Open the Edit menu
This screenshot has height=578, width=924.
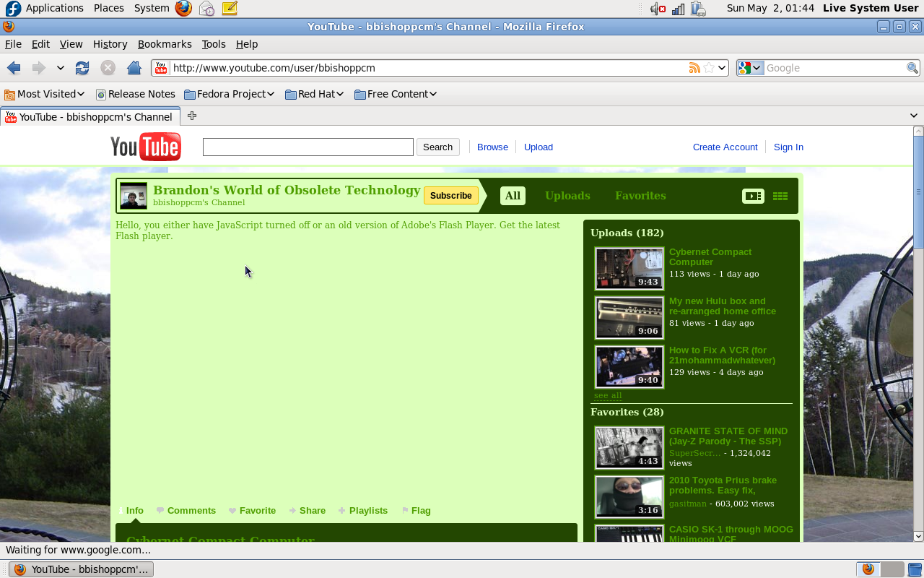click(40, 44)
